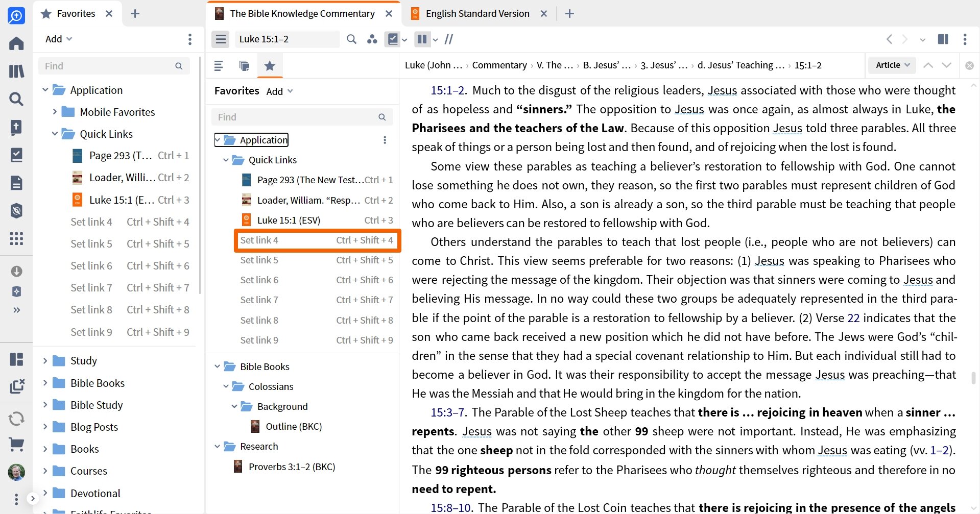Open Outline (BKC) favorite

coord(294,426)
